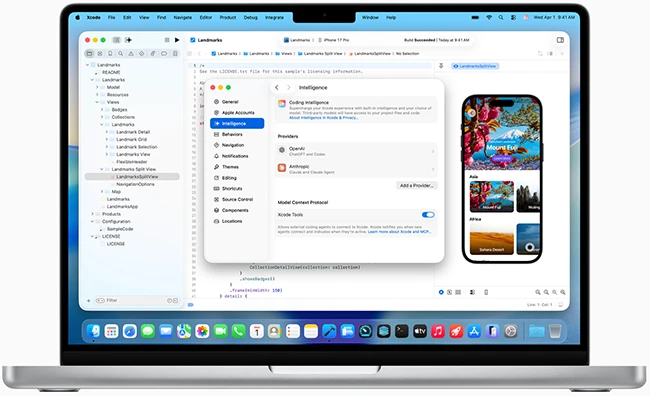Select Themes in Settings sidebar
This screenshot has width=650, height=396.
pyautogui.click(x=237, y=167)
